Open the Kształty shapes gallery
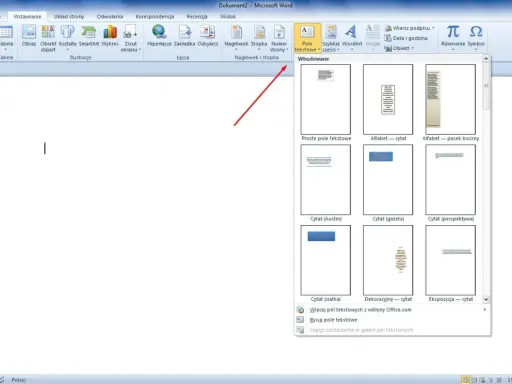 coord(68,38)
